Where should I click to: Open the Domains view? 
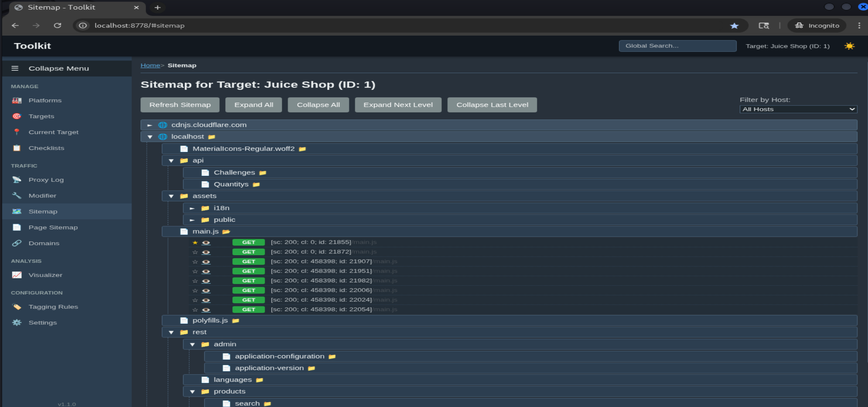44,243
